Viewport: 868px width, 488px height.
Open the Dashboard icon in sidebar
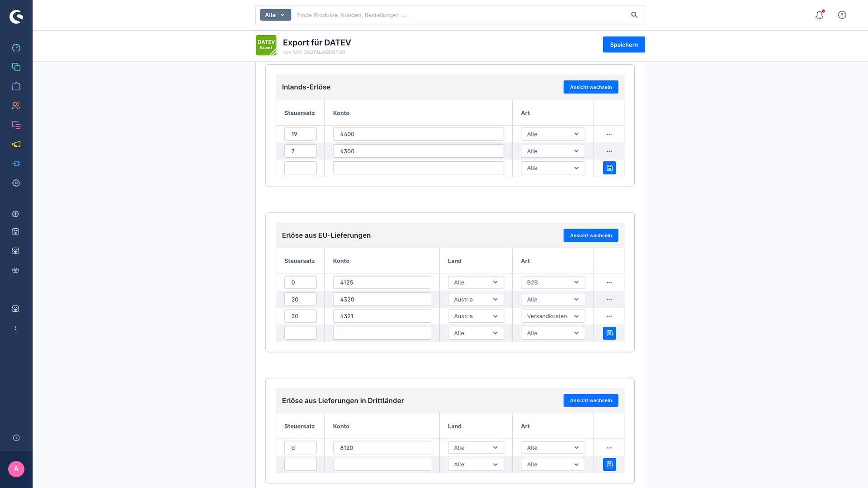[16, 48]
